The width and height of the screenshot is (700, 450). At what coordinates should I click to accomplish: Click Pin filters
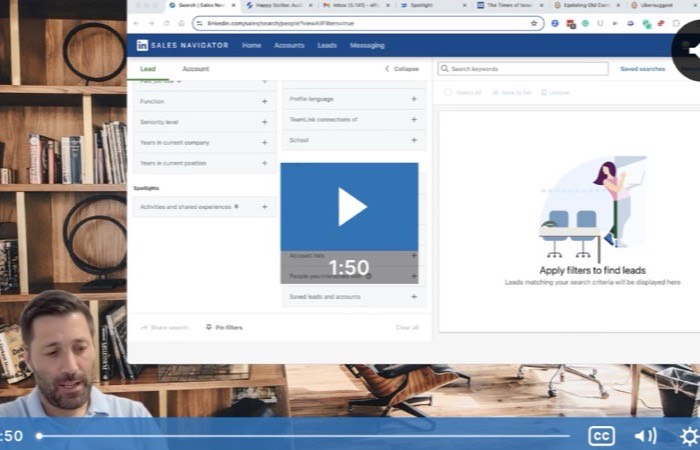224,327
